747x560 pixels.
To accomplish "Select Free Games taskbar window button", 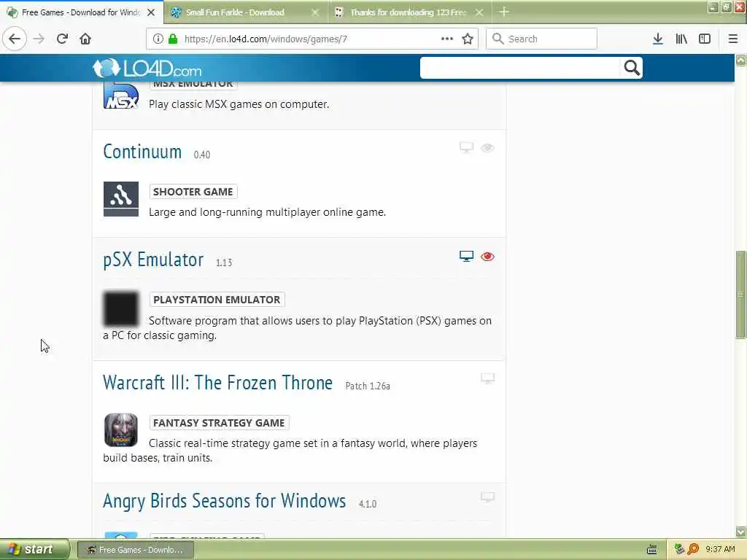I will point(136,550).
